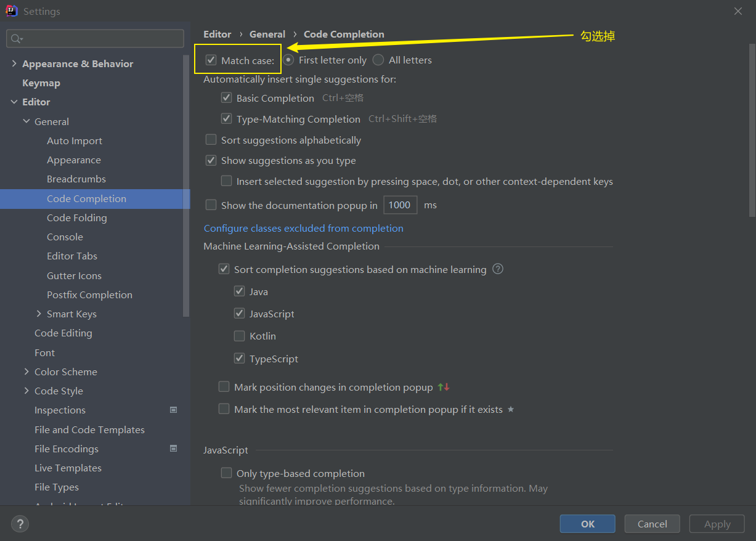Viewport: 756px width, 541px height.
Task: Open the File Encodings settings
Action: (x=67, y=449)
